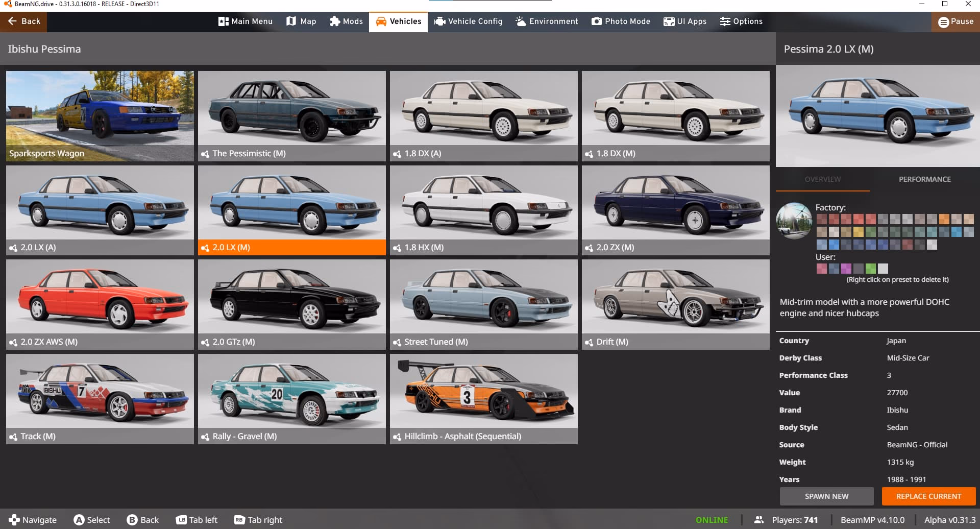Choose the 1.8 DX (M) configuration
This screenshot has height=529, width=980.
coord(676,116)
